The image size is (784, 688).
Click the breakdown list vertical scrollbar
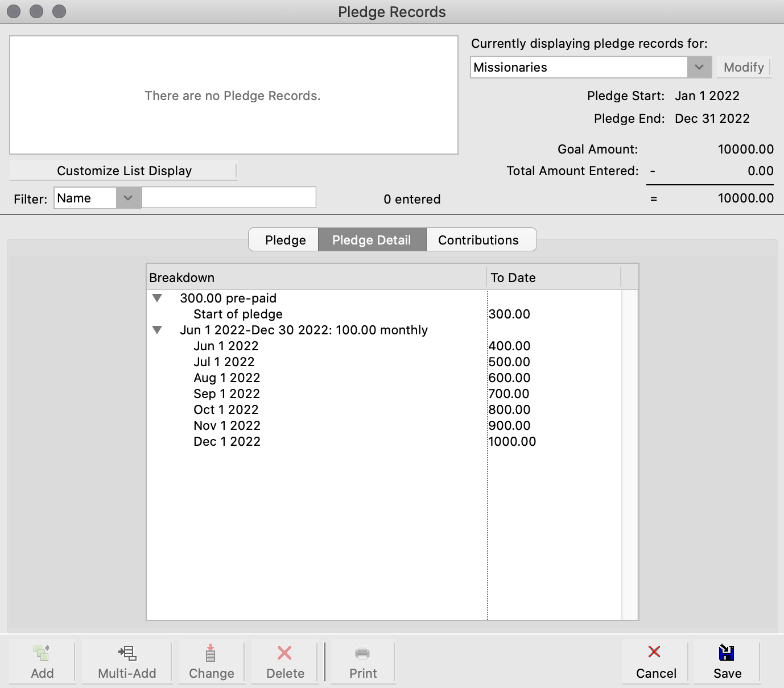click(630, 455)
